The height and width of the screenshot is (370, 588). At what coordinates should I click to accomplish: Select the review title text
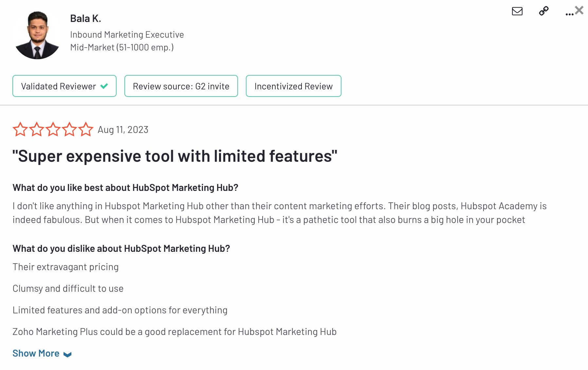[175, 156]
